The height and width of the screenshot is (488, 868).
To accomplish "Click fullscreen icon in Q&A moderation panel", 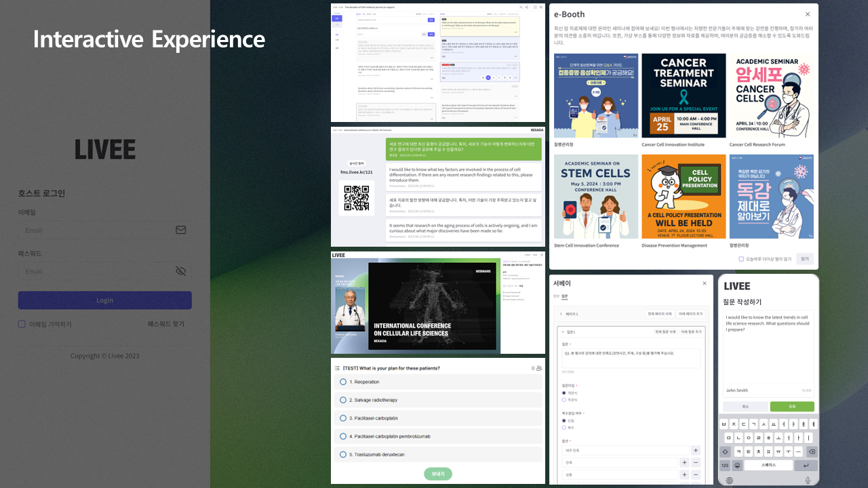I will pyautogui.click(x=535, y=7).
